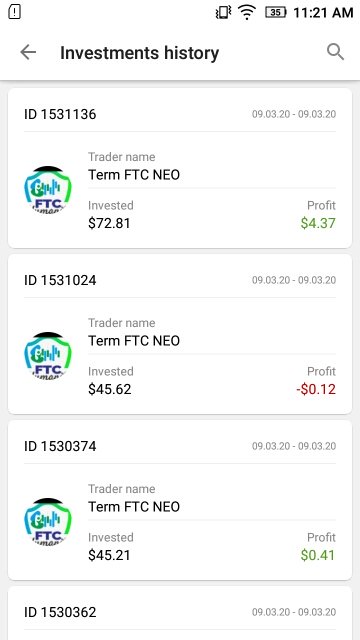Open search with magnifier icon
360x640 pixels.
[336, 52]
